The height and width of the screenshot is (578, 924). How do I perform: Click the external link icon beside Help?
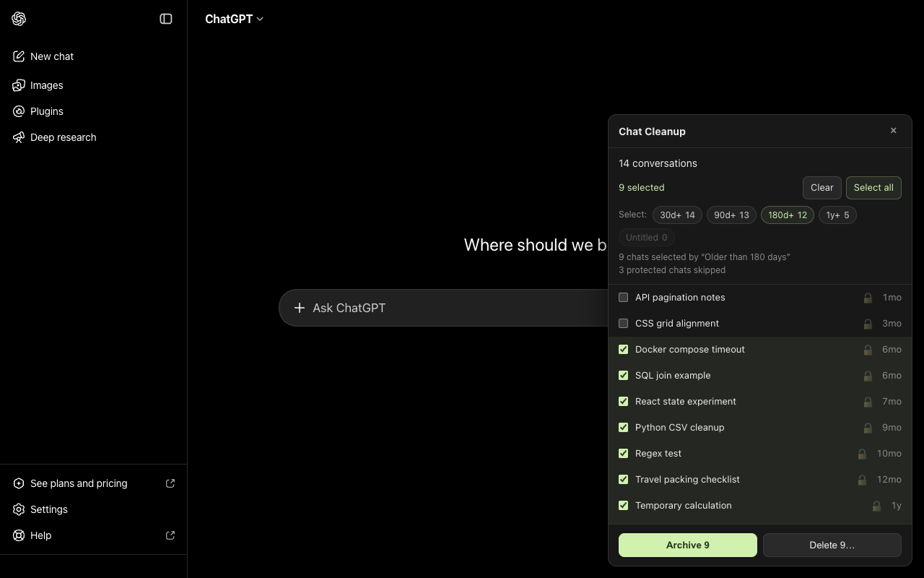[170, 535]
